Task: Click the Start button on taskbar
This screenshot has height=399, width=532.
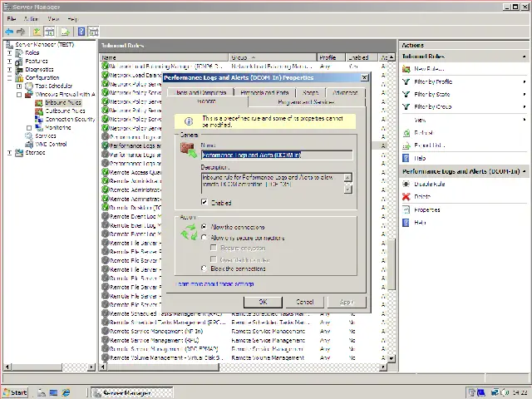Action: coord(15,392)
